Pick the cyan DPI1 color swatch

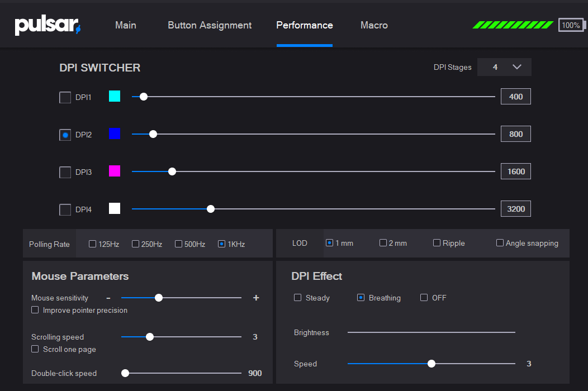pyautogui.click(x=115, y=96)
